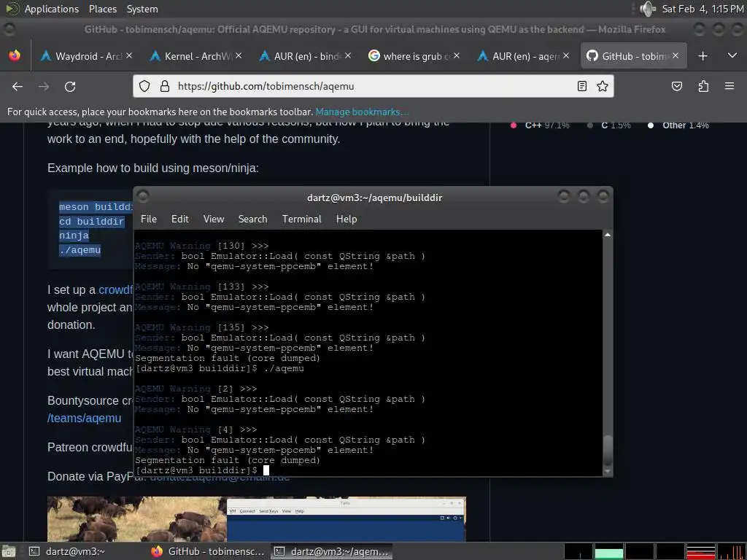Open the Manage bookmarks link

click(362, 112)
